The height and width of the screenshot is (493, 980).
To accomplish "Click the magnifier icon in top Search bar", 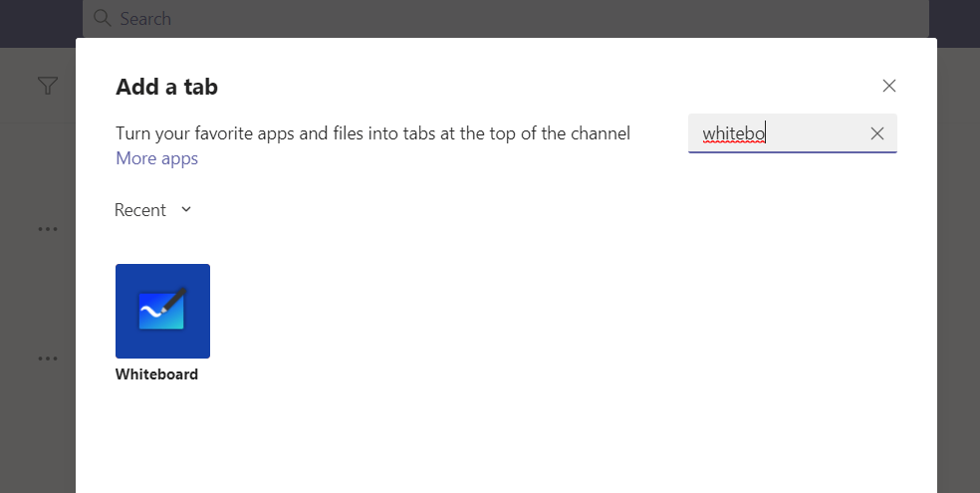I will click(x=103, y=18).
